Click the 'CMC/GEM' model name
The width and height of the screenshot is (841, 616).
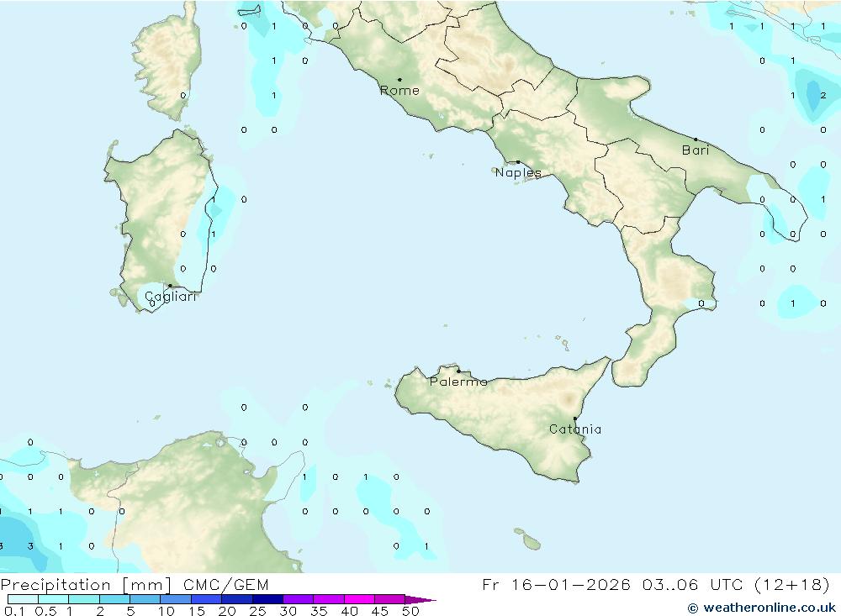tap(225, 585)
